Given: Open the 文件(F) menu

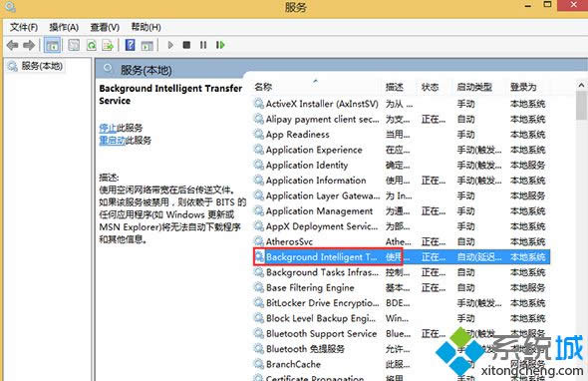Looking at the screenshot, I should pyautogui.click(x=24, y=27).
